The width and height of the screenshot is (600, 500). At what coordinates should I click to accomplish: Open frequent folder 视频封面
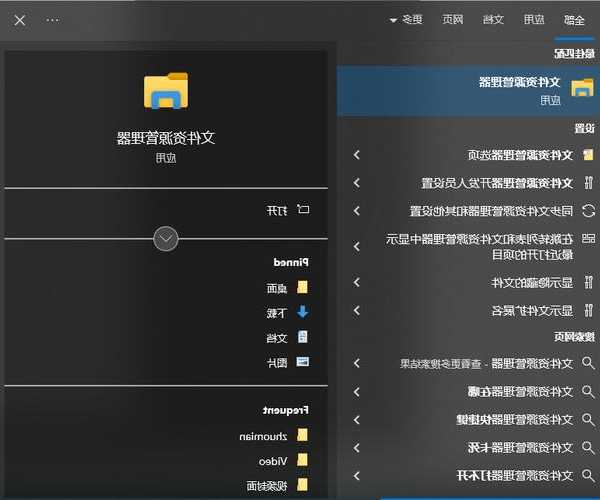tap(267, 486)
